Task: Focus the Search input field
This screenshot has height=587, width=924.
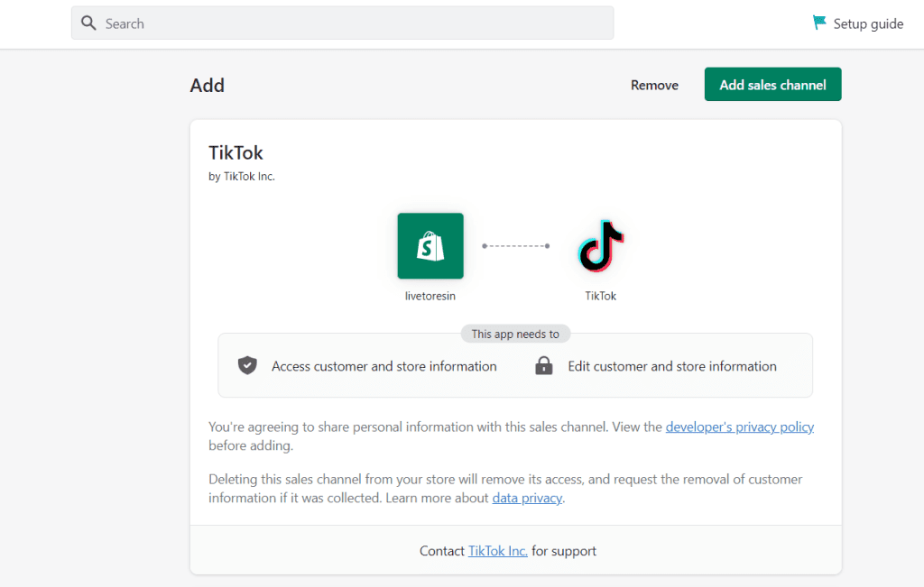Action: 342,23
